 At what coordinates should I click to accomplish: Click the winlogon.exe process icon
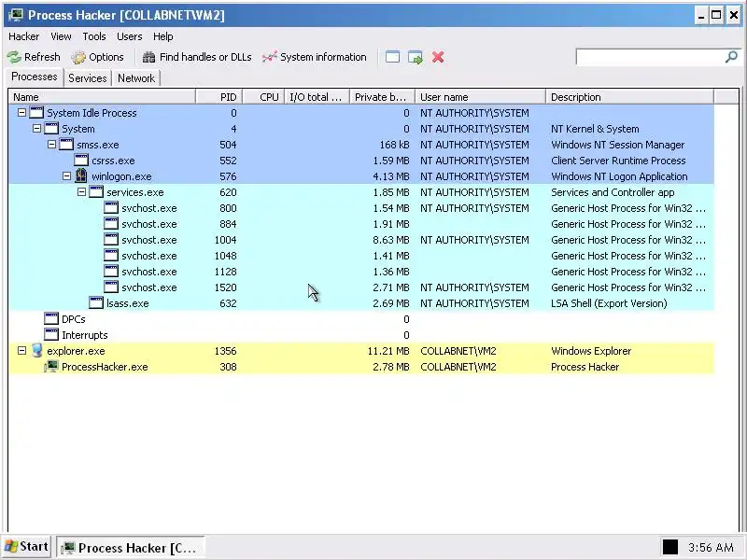(x=81, y=175)
